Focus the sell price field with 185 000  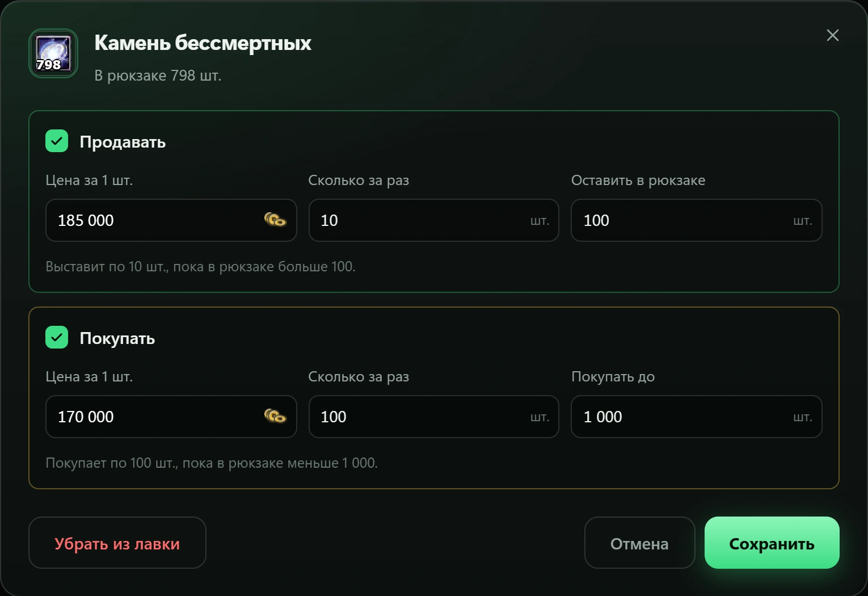[x=171, y=220]
